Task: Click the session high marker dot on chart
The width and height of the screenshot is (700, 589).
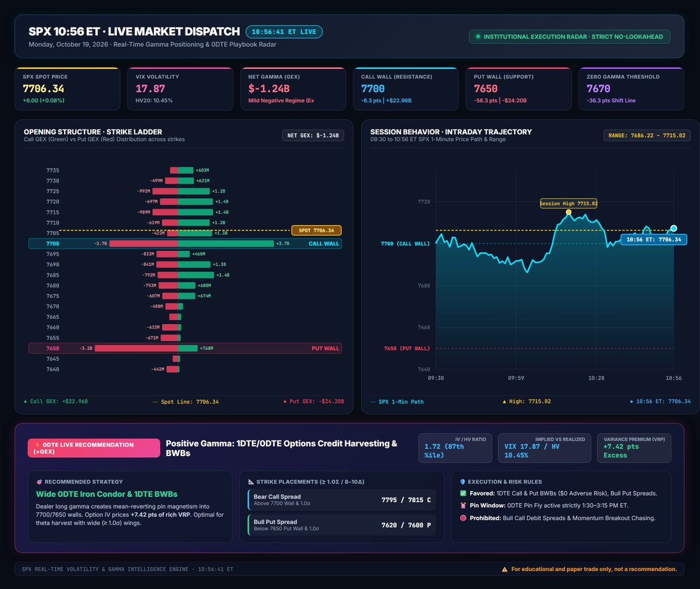Action: tap(569, 212)
